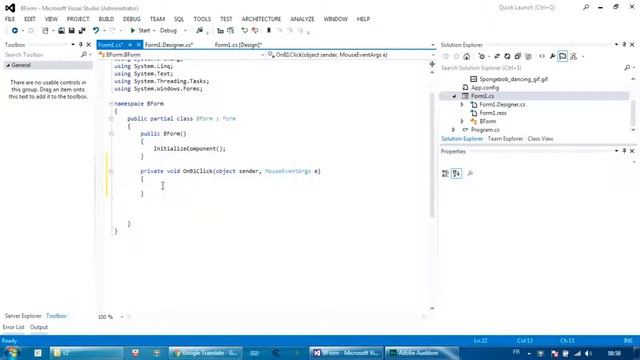
Task: Open the Toolbox window position dropdown
Action: (x=73, y=44)
